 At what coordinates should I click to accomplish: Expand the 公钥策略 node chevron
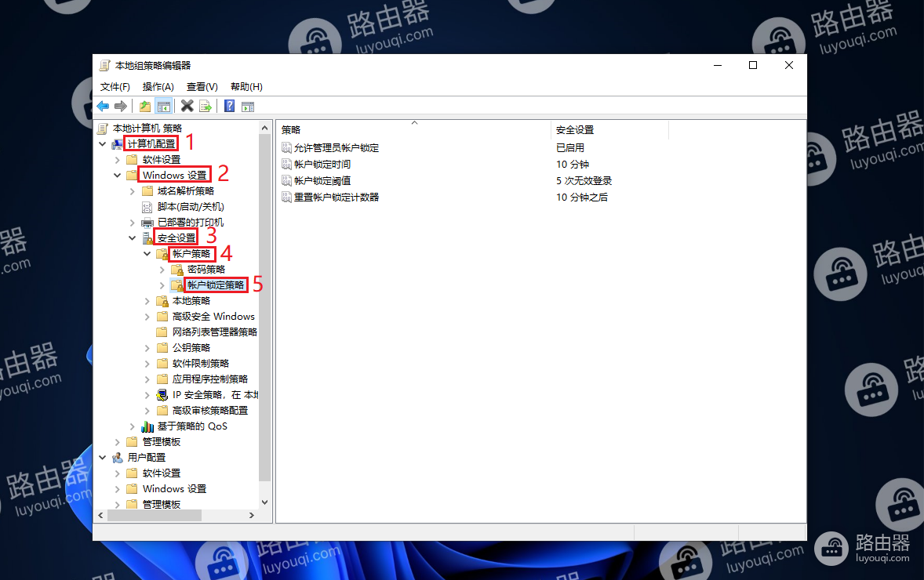coord(147,348)
